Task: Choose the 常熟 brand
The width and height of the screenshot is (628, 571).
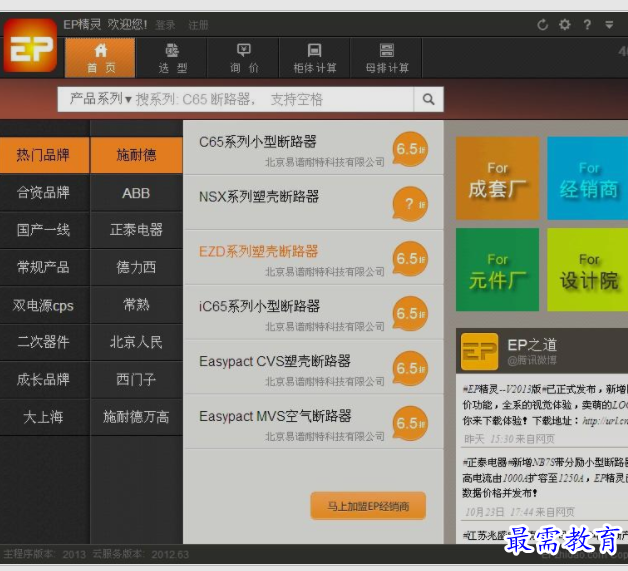Action: (x=136, y=305)
